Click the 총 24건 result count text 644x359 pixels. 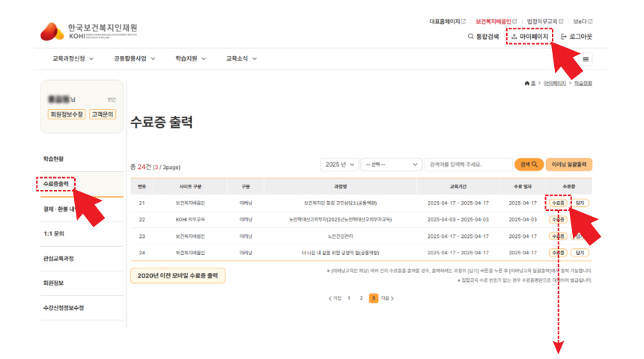141,167
